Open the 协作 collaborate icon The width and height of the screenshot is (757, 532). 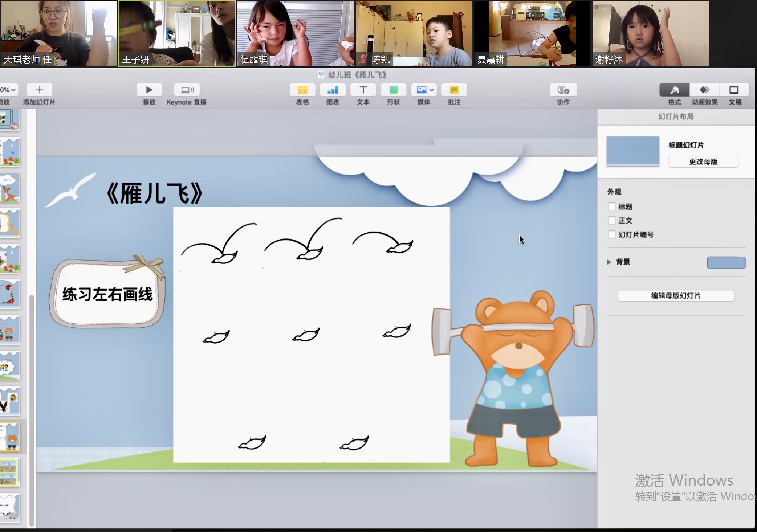tap(563, 90)
